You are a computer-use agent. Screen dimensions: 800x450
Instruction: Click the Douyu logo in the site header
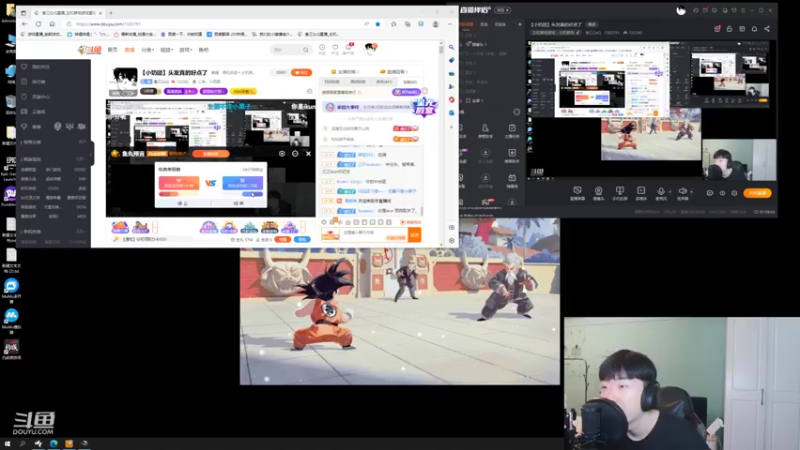coord(90,49)
